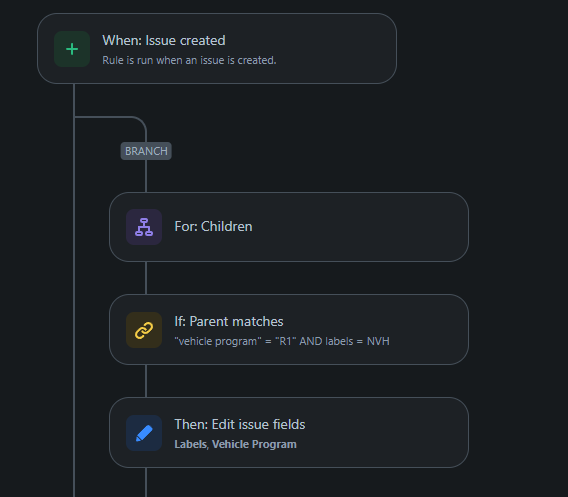Click empty right side of Issue created card
This screenshot has width=568, height=497.
tap(337, 49)
